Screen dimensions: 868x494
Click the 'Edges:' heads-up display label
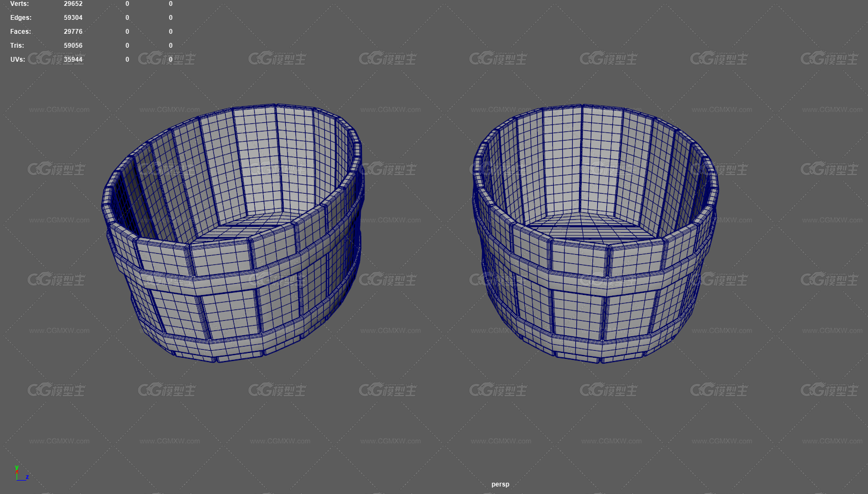coord(21,18)
